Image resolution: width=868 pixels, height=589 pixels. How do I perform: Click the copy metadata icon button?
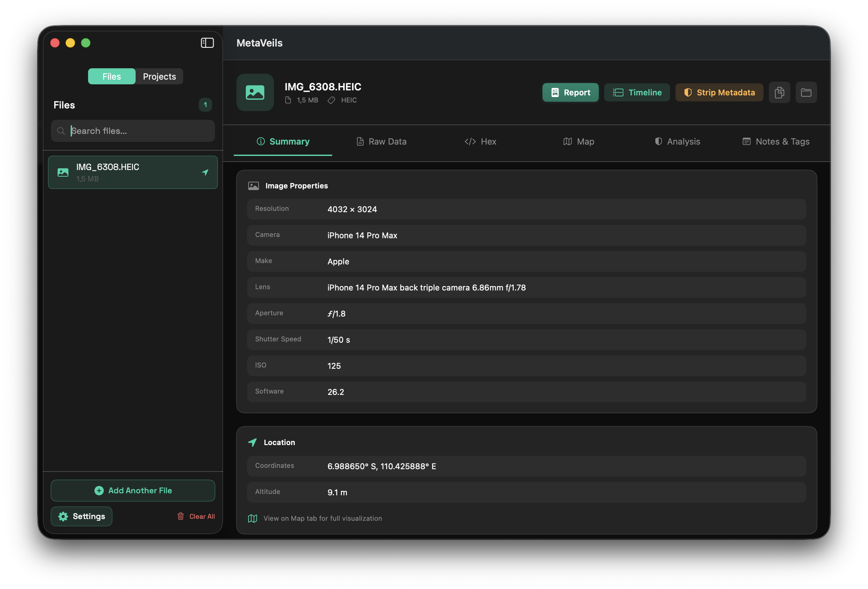[x=779, y=92]
